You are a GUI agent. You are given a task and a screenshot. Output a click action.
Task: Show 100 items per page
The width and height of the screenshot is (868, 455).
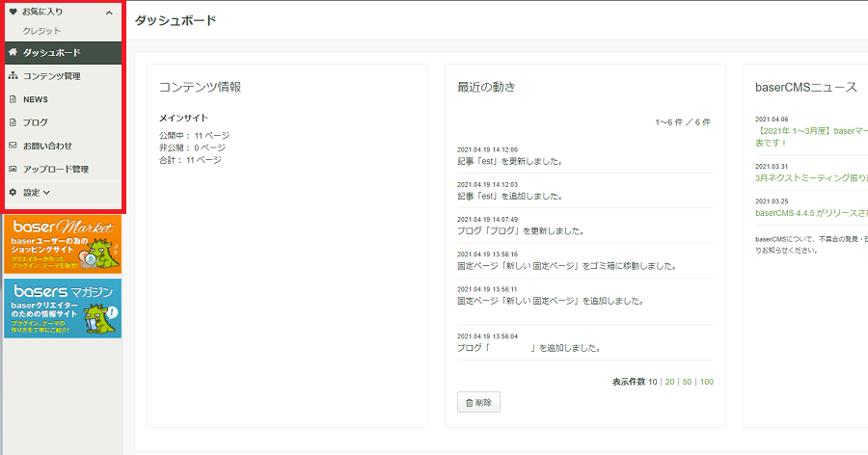coord(707,382)
